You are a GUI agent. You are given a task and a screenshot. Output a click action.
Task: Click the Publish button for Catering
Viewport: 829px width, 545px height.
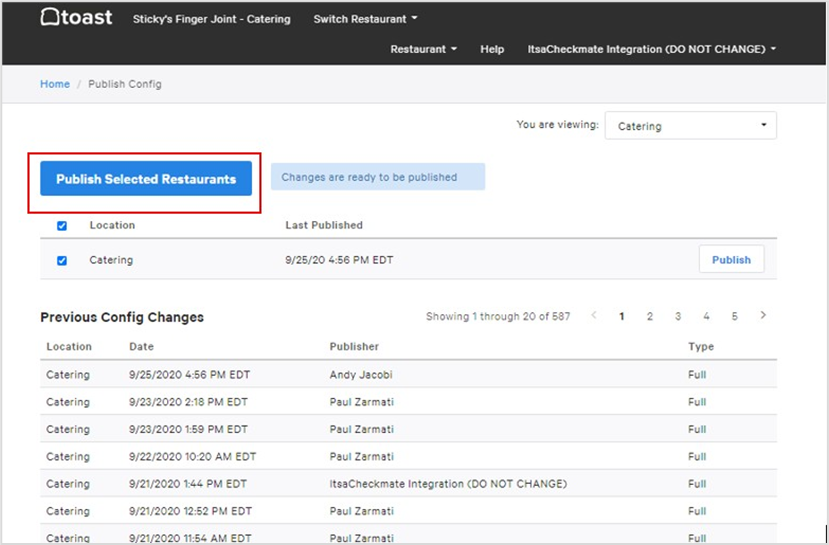click(x=731, y=260)
